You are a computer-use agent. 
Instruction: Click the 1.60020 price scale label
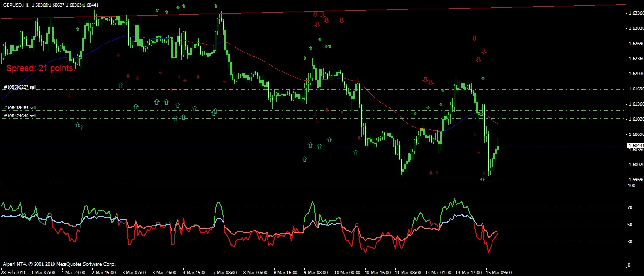pyautogui.click(x=636, y=165)
